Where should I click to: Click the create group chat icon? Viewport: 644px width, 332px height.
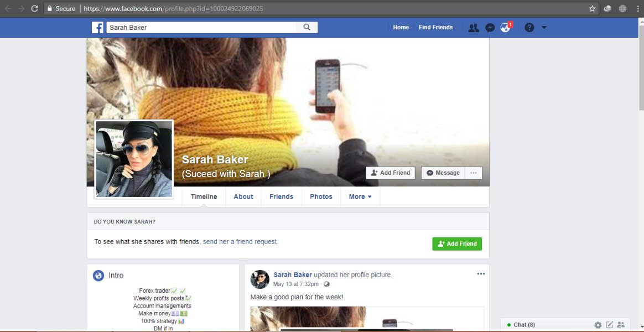point(621,325)
